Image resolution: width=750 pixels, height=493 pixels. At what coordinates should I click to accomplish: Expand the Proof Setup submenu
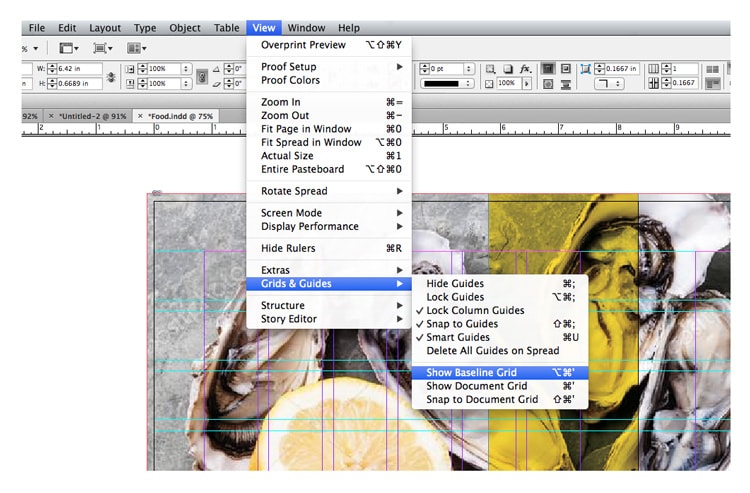pyautogui.click(x=329, y=66)
